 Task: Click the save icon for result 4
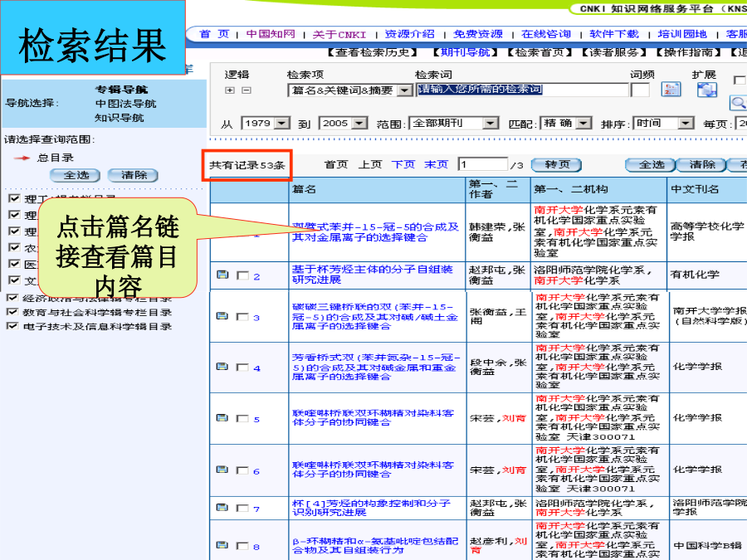222,367
